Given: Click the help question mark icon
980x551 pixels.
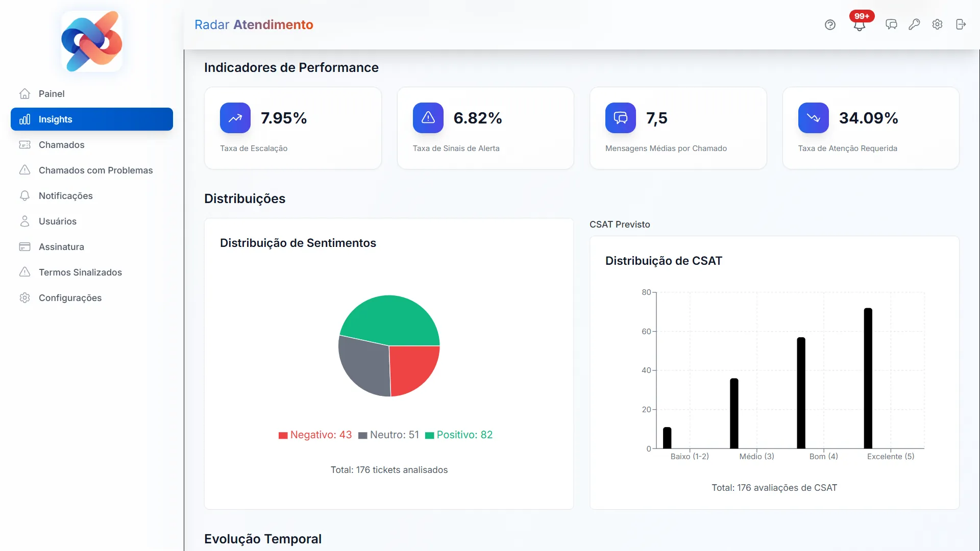Looking at the screenshot, I should 830,24.
